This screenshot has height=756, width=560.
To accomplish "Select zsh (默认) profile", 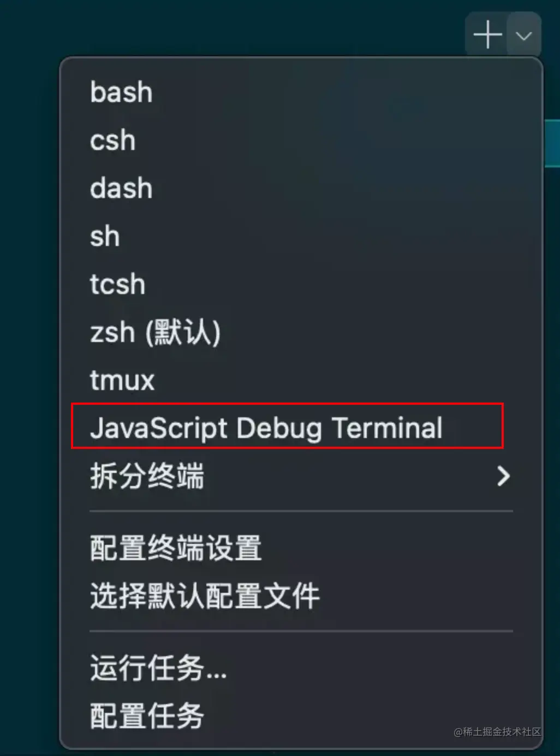I will (x=156, y=332).
